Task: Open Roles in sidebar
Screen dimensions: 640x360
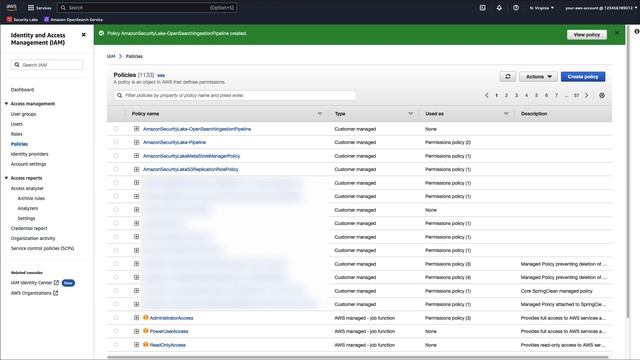Action: 17,134
